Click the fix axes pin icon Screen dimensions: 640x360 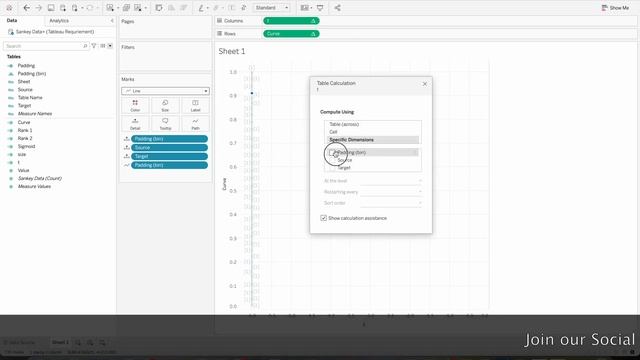(x=244, y=8)
